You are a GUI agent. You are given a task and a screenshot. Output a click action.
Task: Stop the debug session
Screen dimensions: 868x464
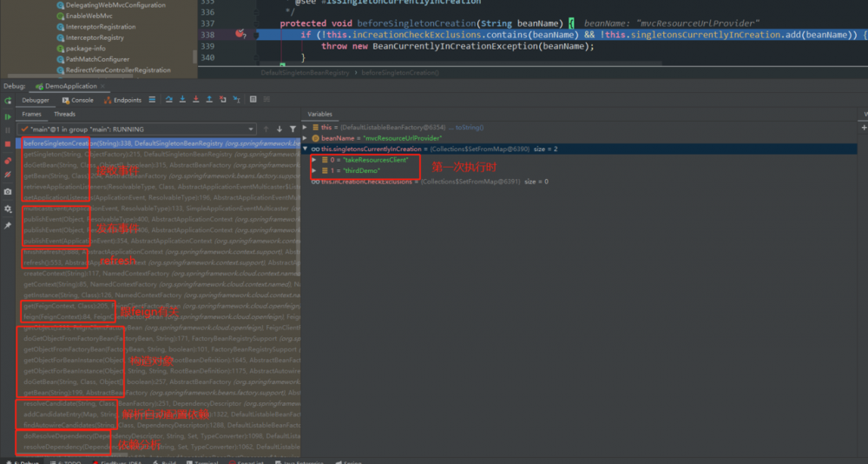pos(8,143)
